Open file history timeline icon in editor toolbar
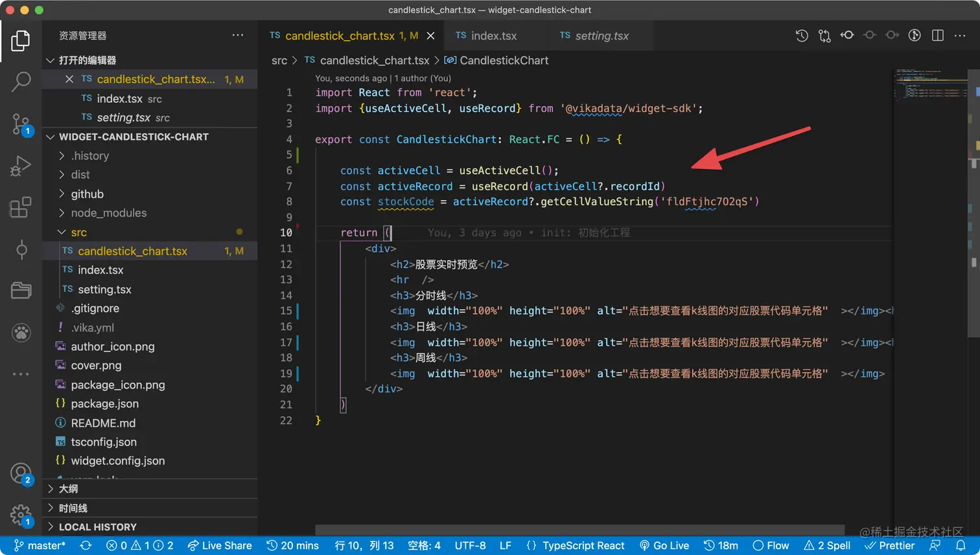This screenshot has height=555, width=980. point(802,36)
